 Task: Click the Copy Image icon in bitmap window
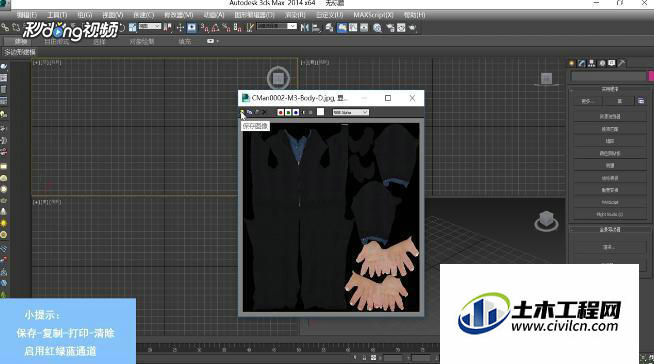tap(249, 112)
